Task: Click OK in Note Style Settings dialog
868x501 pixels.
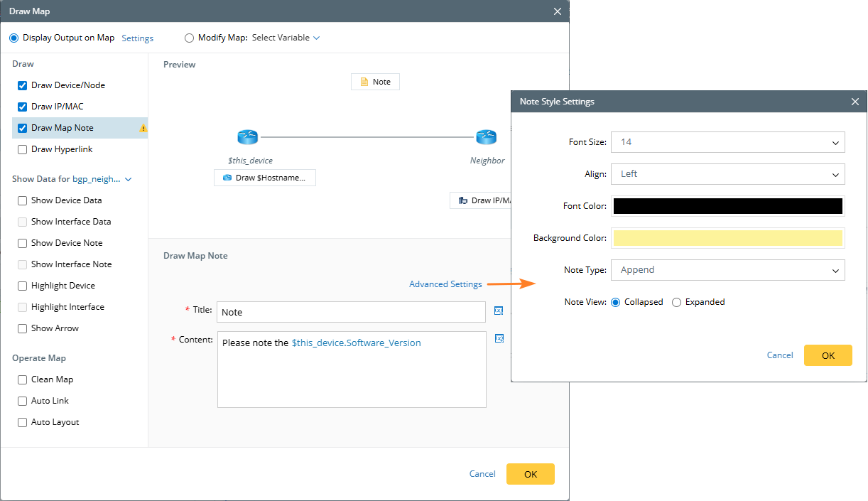Action: tap(828, 355)
